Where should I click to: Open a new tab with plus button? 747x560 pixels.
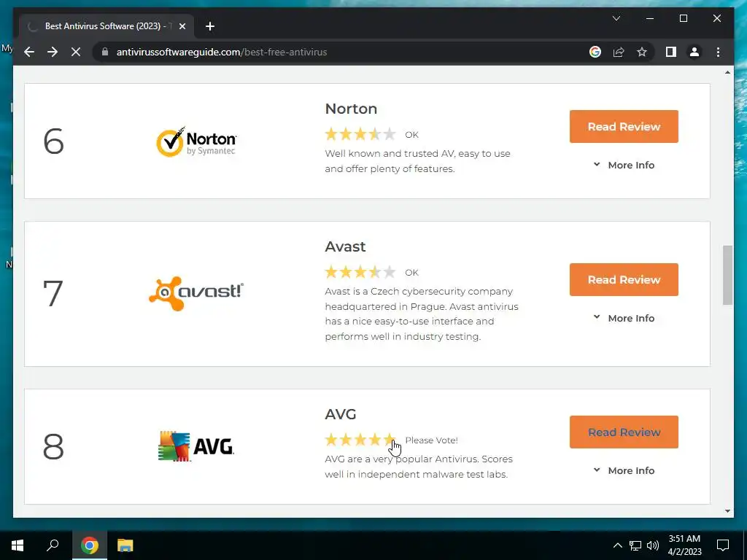[x=210, y=26]
